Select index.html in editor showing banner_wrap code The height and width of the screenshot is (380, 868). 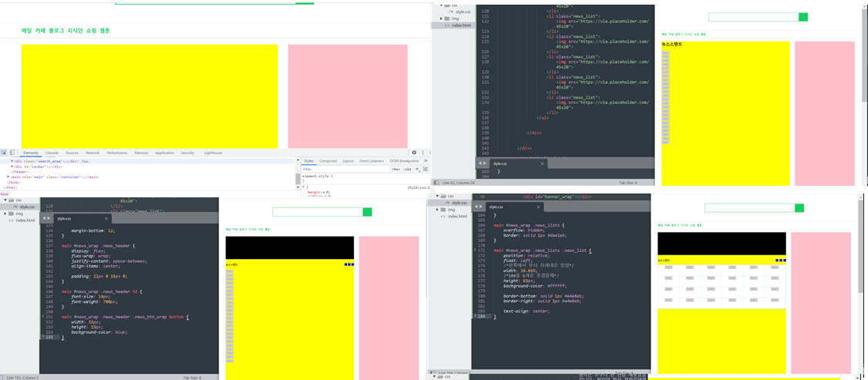click(457, 217)
